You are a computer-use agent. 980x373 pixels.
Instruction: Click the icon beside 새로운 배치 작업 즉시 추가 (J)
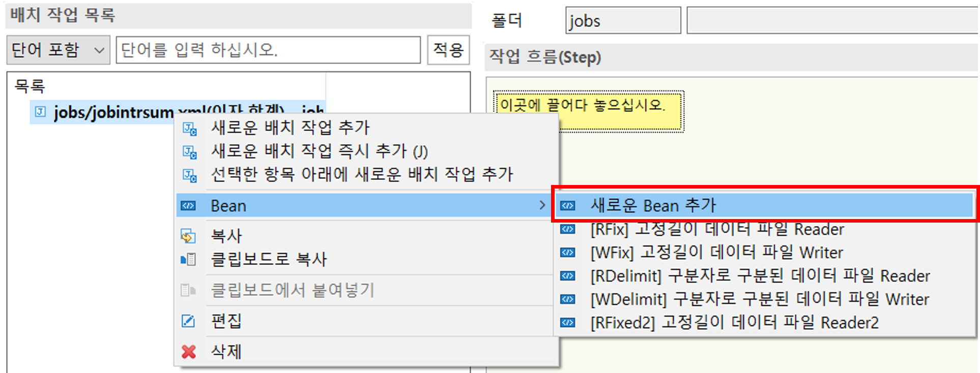(189, 152)
